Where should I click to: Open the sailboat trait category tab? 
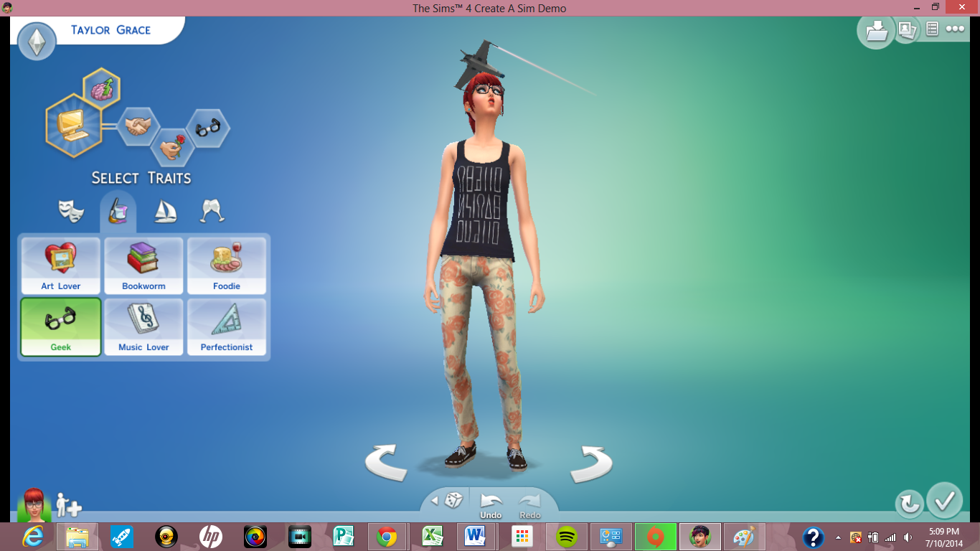166,211
